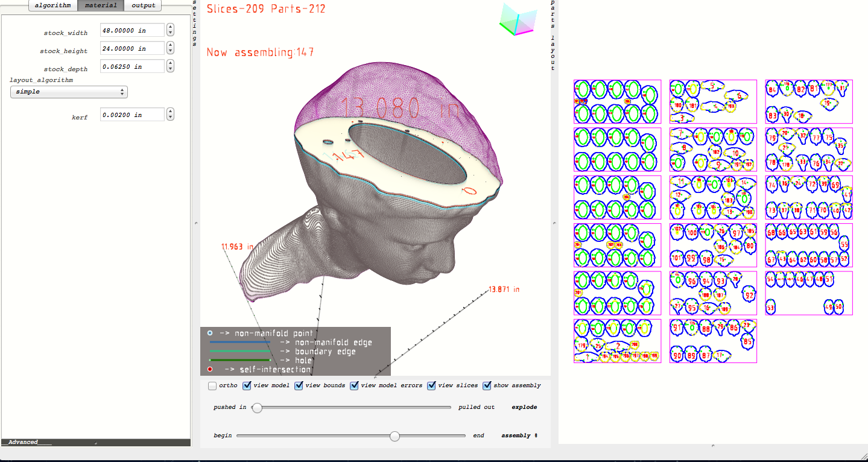
Task: Uncheck show assembly
Action: point(487,385)
